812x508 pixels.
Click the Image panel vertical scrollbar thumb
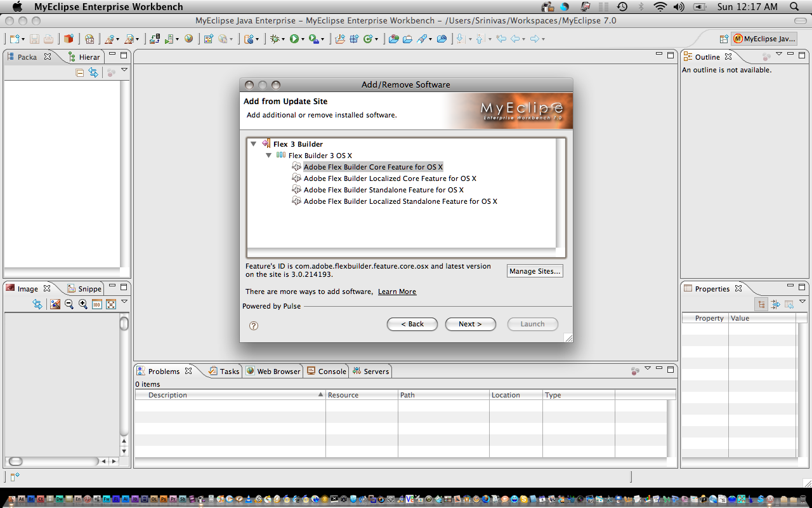tap(124, 324)
